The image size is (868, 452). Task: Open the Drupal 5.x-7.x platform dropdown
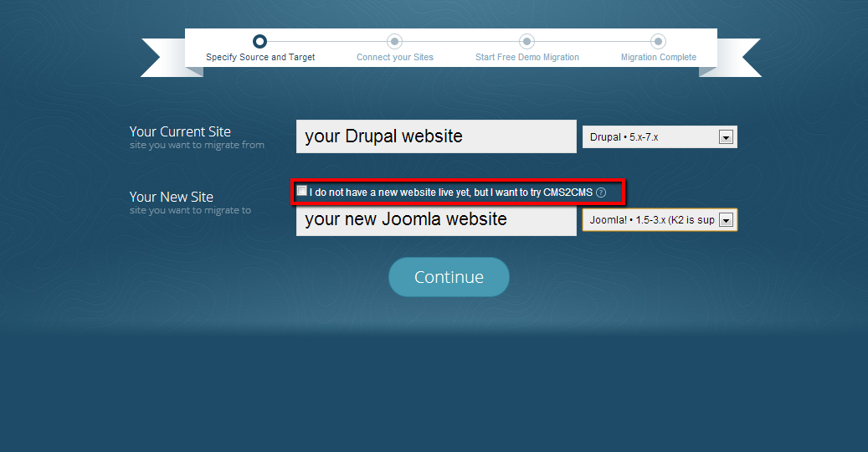[660, 136]
